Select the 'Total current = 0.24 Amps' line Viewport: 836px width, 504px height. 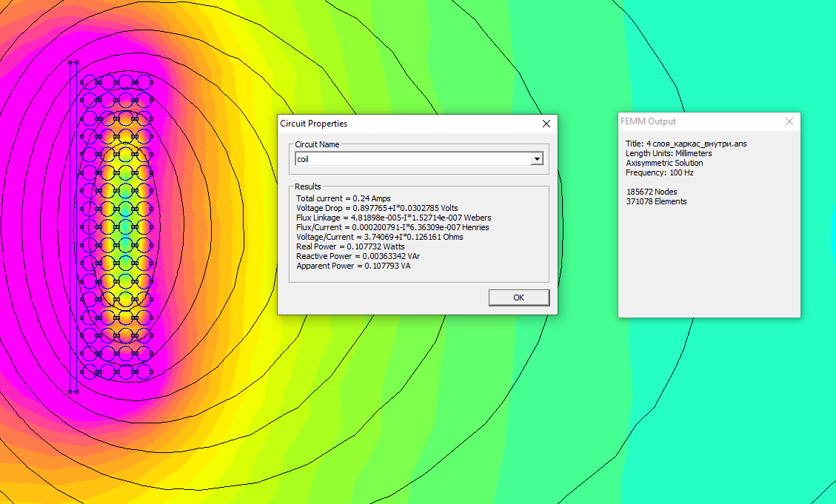click(344, 198)
